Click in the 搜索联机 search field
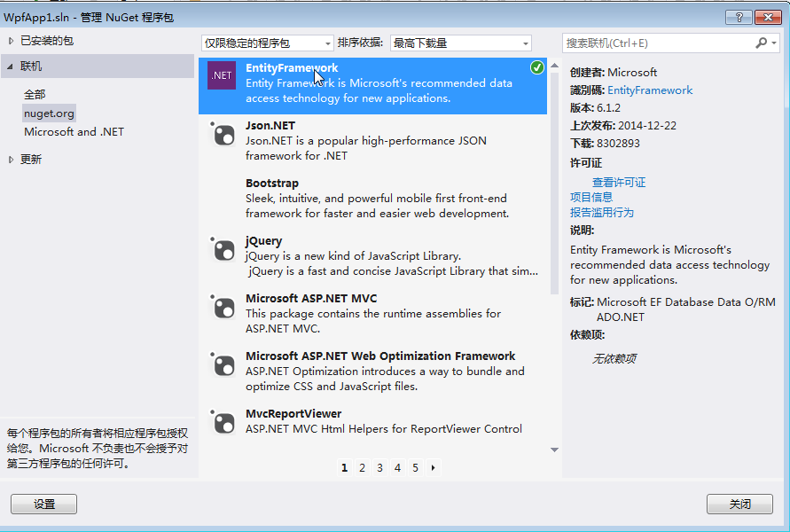 click(x=658, y=43)
